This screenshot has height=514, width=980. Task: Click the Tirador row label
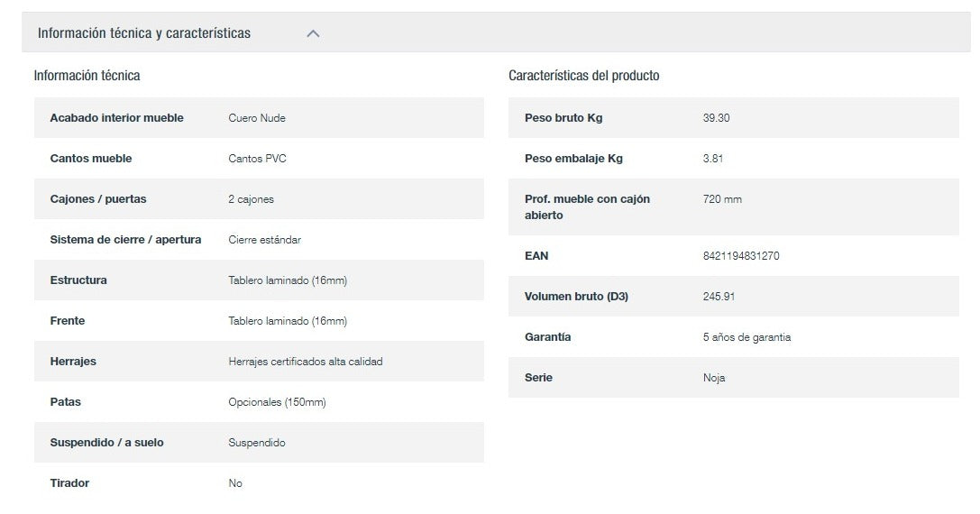(x=69, y=483)
